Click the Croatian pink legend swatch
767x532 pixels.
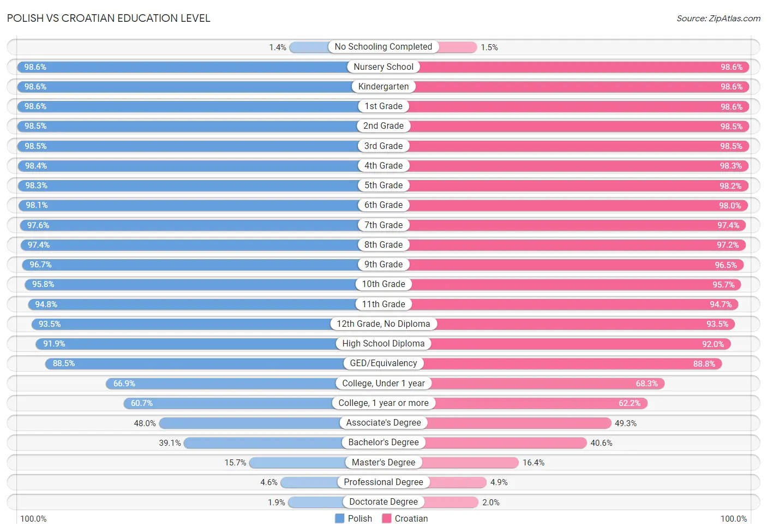pyautogui.click(x=387, y=518)
